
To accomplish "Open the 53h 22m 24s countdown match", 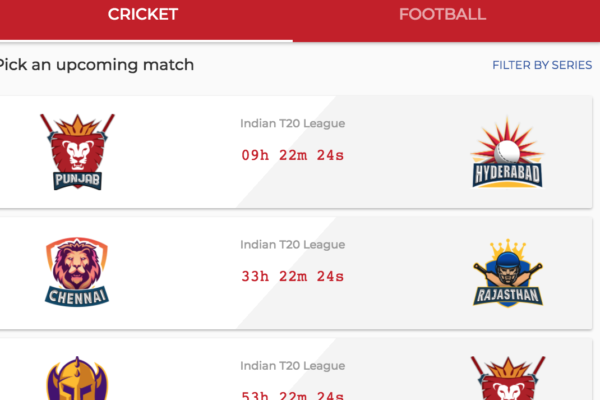I will [293, 395].
